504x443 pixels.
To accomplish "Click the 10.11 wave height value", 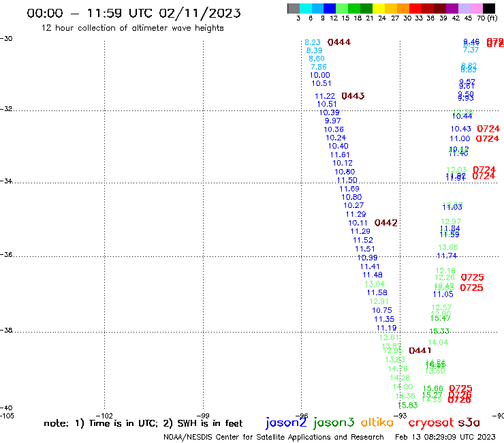I will click(358, 223).
